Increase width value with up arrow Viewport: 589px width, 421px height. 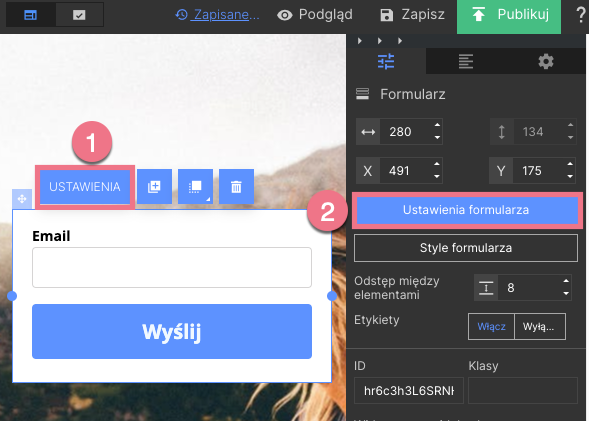(437, 125)
